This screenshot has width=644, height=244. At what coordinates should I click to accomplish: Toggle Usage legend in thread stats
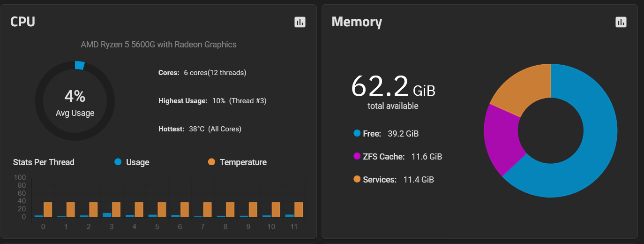coord(132,162)
